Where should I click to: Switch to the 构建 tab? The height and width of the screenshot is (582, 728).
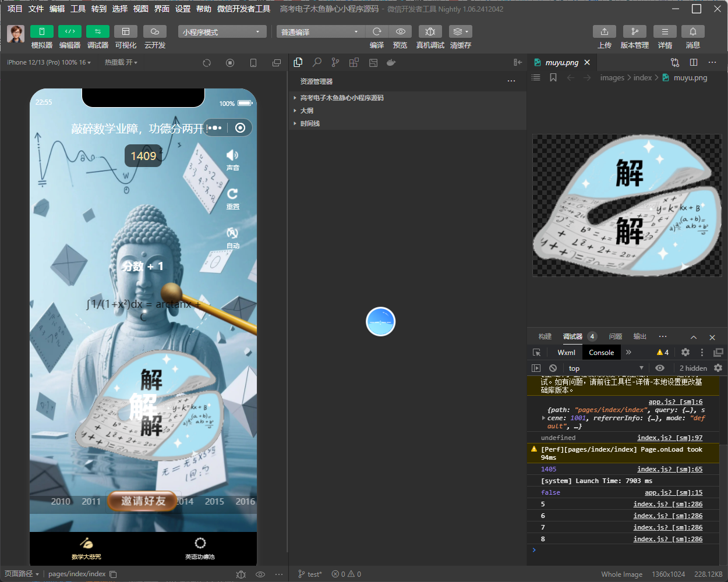tap(545, 336)
